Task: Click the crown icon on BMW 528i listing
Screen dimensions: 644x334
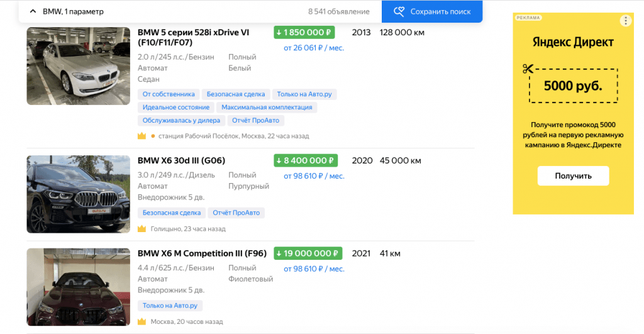Action: coord(142,136)
